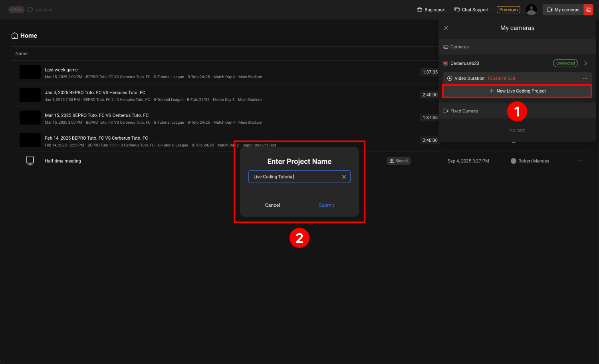Click the Half time meeting presentation icon
The height and width of the screenshot is (364, 599).
(30, 161)
